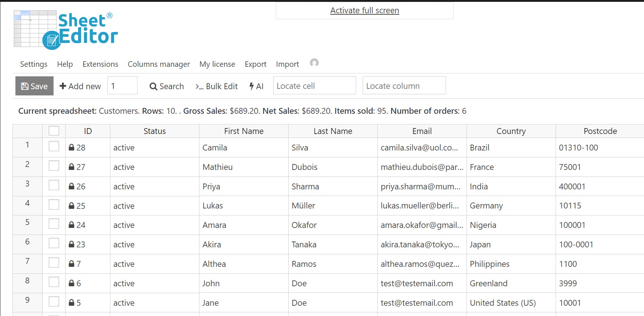Click the Last Name column header

333,131
